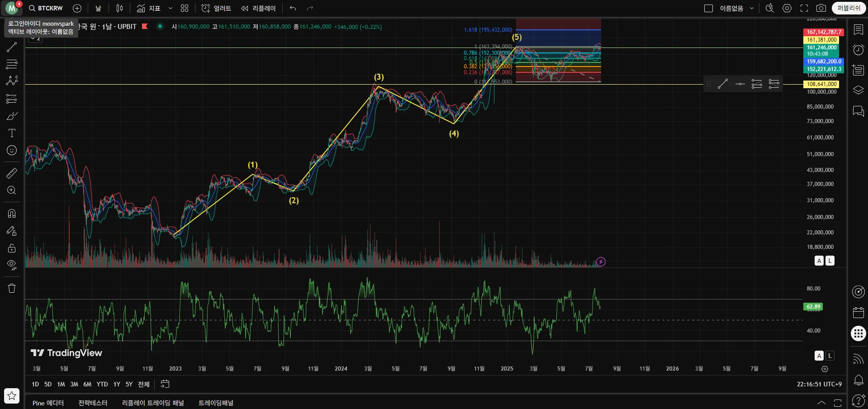Select the trend line drawing tool
The image size is (868, 409).
point(12,47)
